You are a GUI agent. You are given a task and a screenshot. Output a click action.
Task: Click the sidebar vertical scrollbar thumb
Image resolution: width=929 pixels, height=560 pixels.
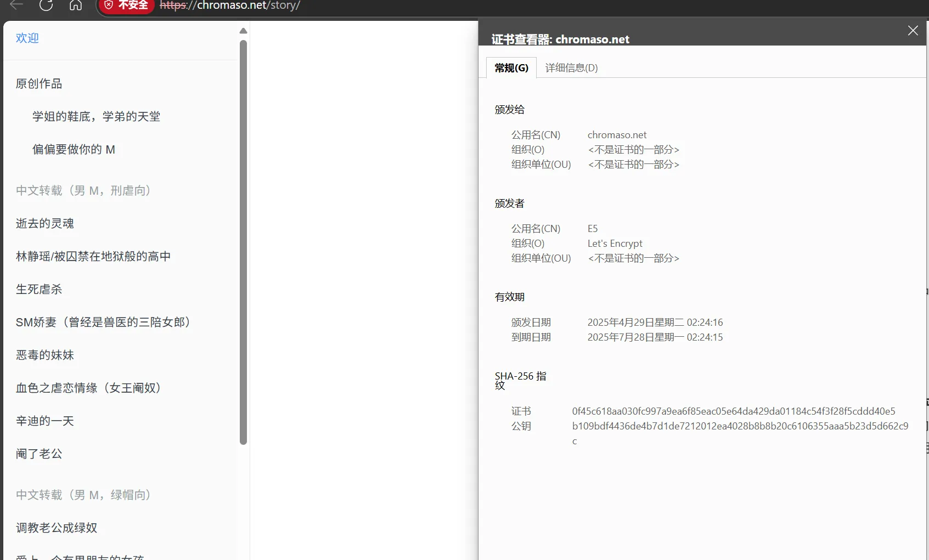click(243, 241)
